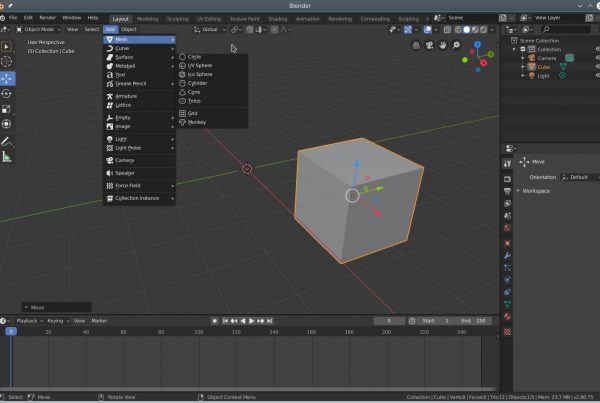Choose Monkey from the Mesh submenu
Image resolution: width=600 pixels, height=403 pixels.
[x=197, y=122]
